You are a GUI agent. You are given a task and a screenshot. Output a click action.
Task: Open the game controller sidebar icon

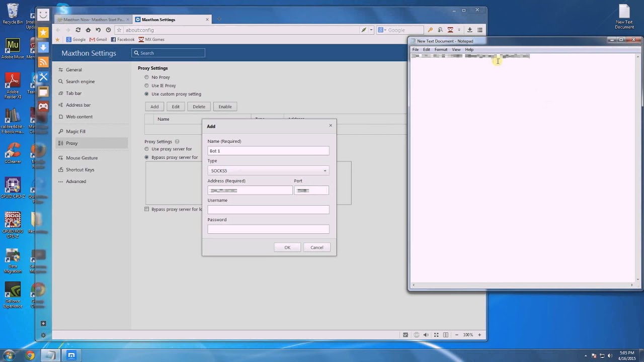pos(43,106)
